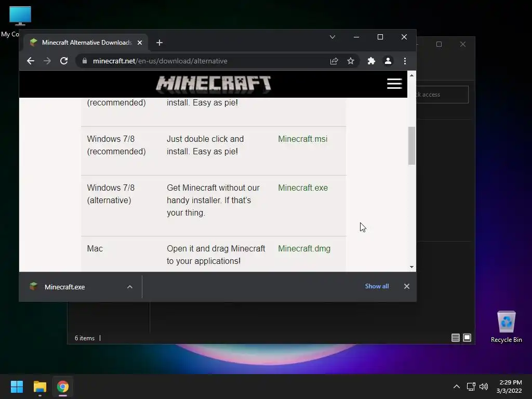
Task: Click the forward navigation arrow in Chrome
Action: tap(47, 61)
